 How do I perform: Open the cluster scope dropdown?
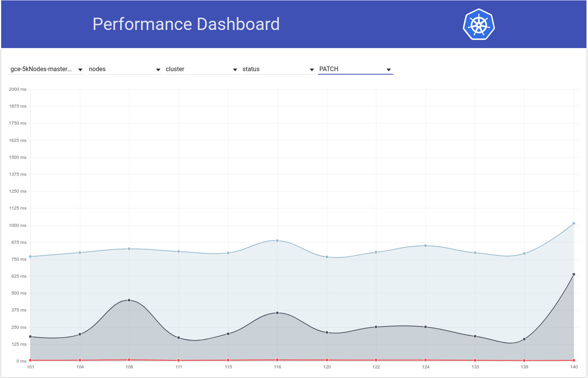[x=202, y=69]
